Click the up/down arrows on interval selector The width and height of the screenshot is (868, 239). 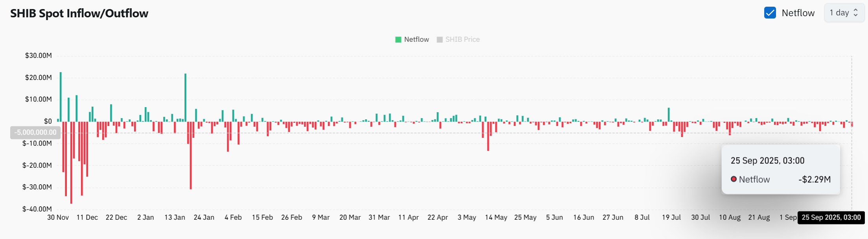[x=855, y=13]
